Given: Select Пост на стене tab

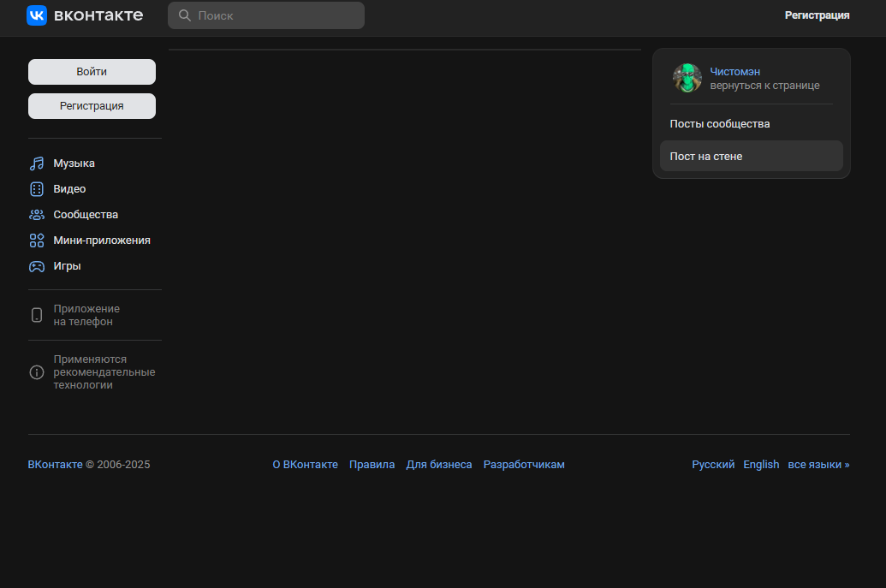Looking at the screenshot, I should pyautogui.click(x=752, y=157).
